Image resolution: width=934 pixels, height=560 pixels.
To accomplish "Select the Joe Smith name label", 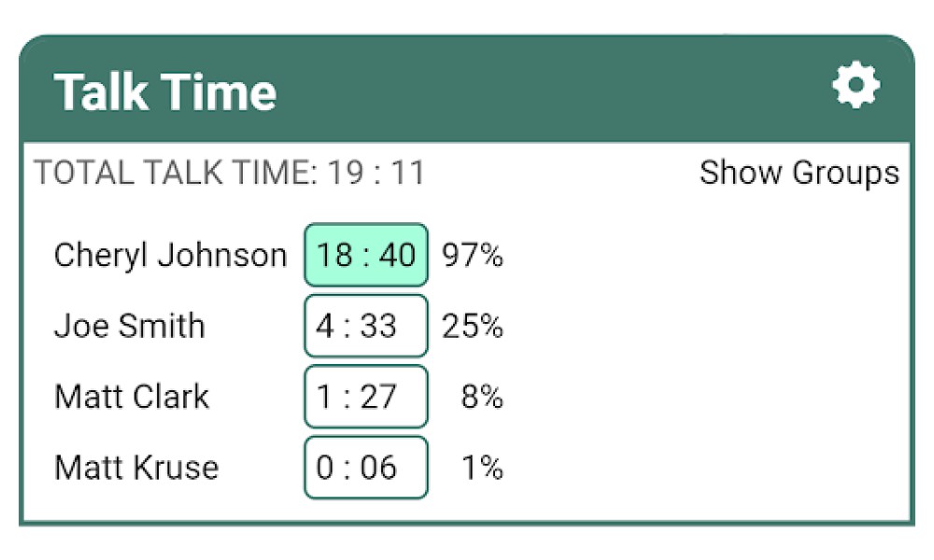I will (x=129, y=326).
